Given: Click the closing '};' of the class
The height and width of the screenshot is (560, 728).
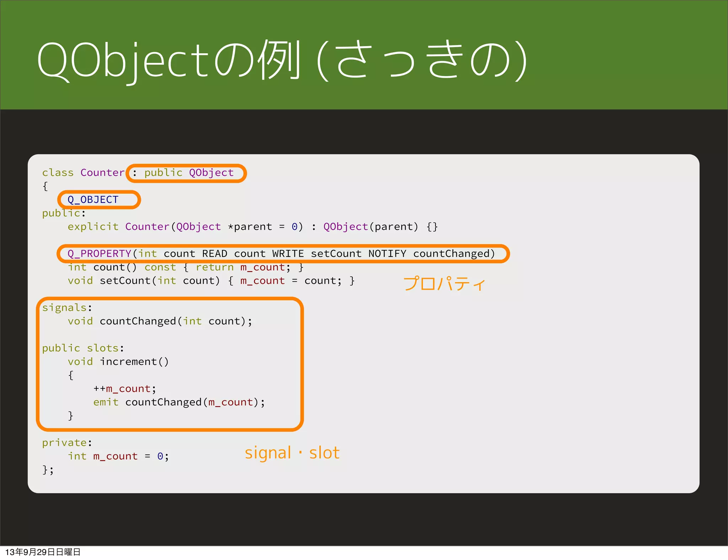Looking at the screenshot, I should (x=48, y=470).
